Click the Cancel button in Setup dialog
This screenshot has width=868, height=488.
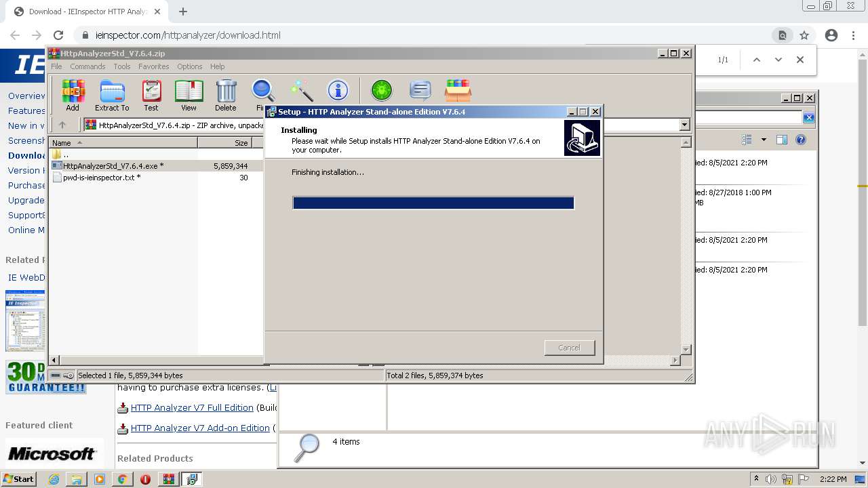(570, 348)
